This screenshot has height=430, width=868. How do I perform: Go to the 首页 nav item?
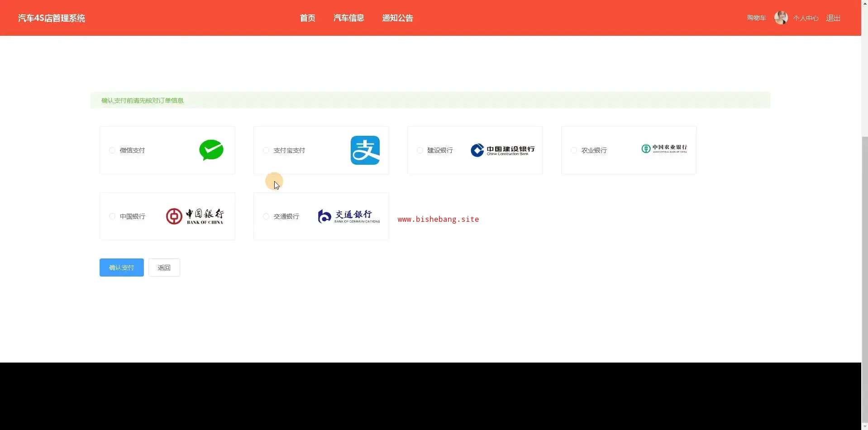(x=308, y=18)
